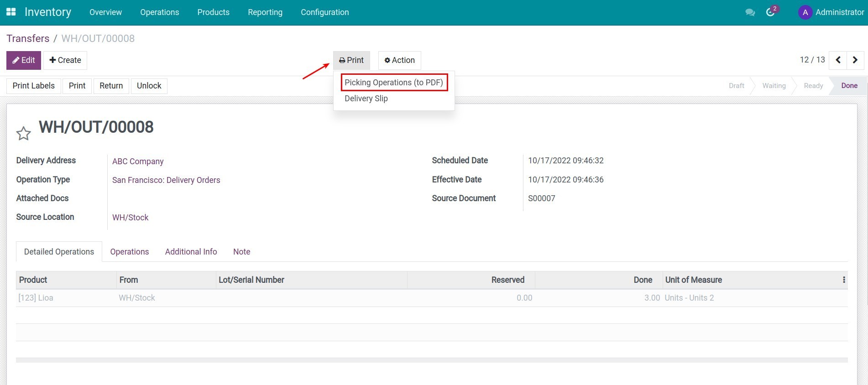Image resolution: width=868 pixels, height=385 pixels.
Task: Open the apps grid menu icon
Action: [11, 12]
